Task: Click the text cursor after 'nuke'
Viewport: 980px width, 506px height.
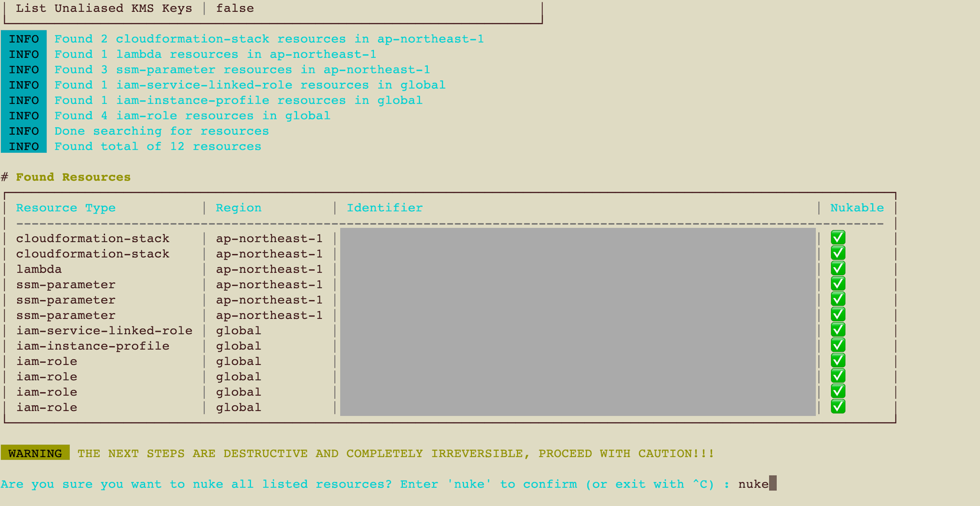Action: tap(773, 483)
